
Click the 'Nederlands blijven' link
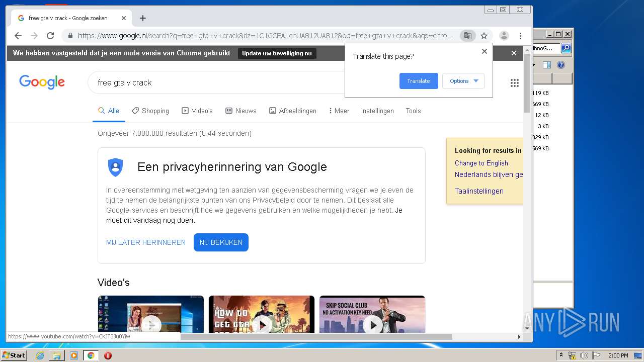489,174
